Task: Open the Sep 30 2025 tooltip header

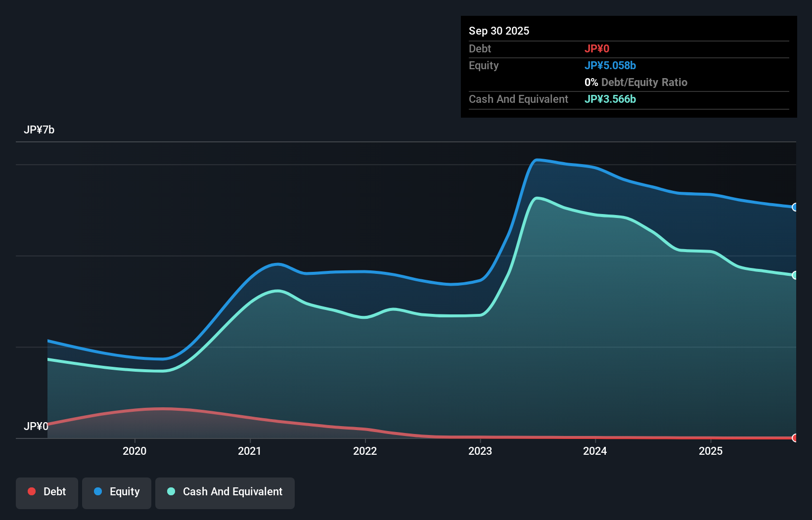Action: coord(499,31)
